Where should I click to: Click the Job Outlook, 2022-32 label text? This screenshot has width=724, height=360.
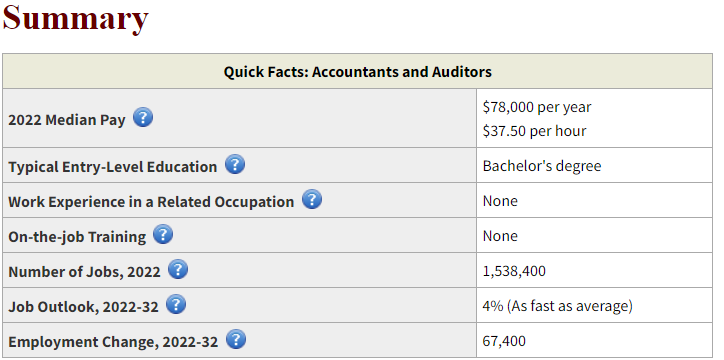tap(83, 307)
